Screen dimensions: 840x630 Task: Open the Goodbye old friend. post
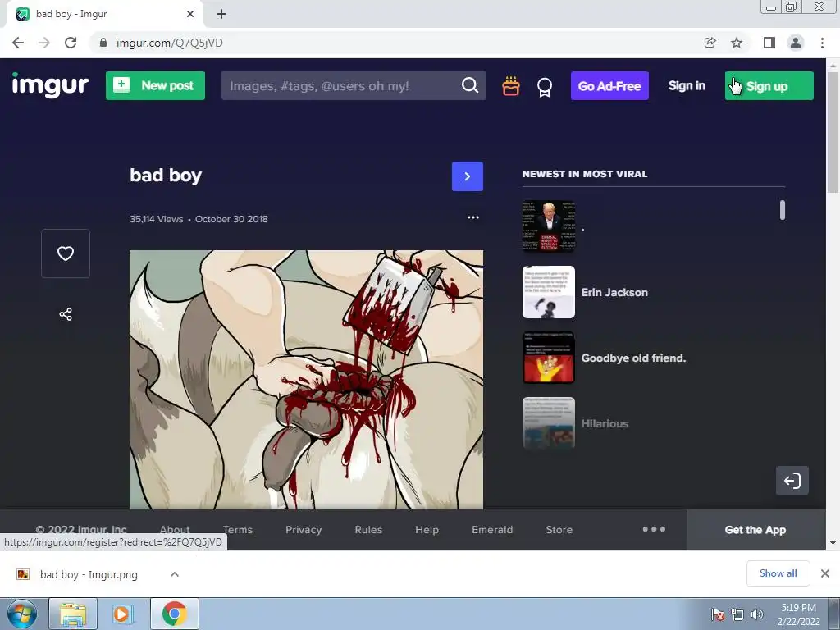(633, 358)
